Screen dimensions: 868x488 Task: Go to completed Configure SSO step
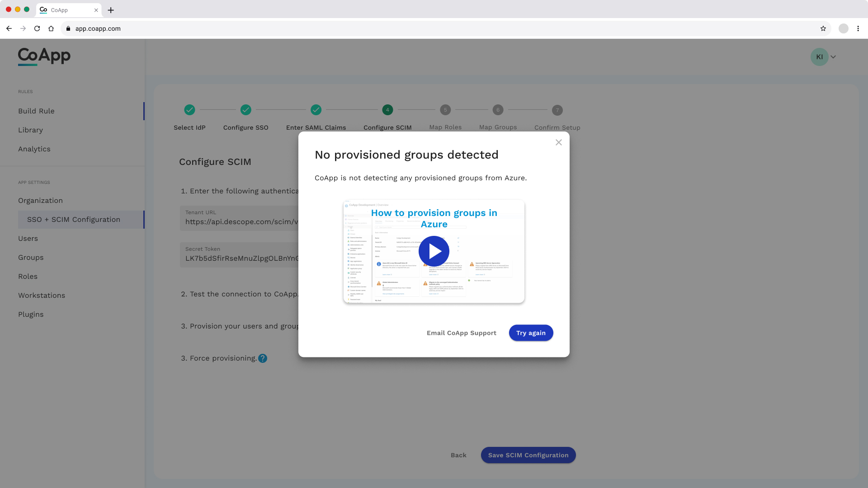point(245,110)
